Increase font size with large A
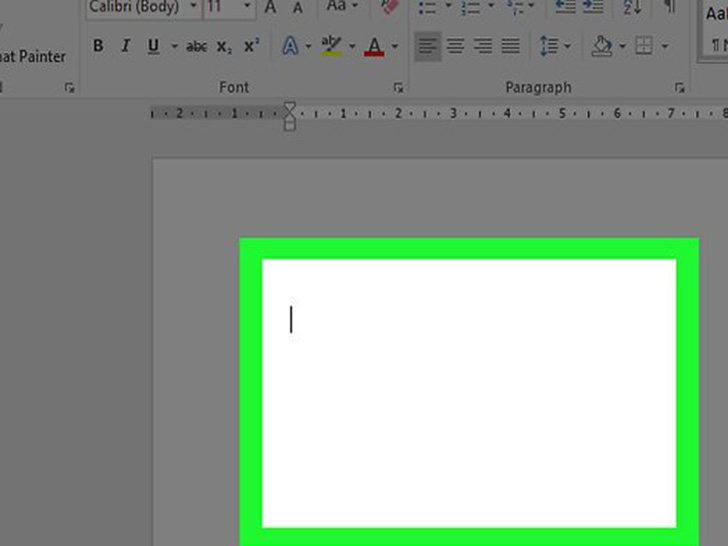 tap(270, 7)
